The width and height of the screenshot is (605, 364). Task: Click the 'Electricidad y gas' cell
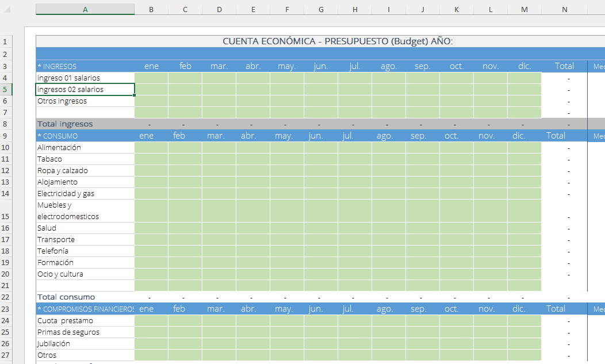pyautogui.click(x=85, y=194)
